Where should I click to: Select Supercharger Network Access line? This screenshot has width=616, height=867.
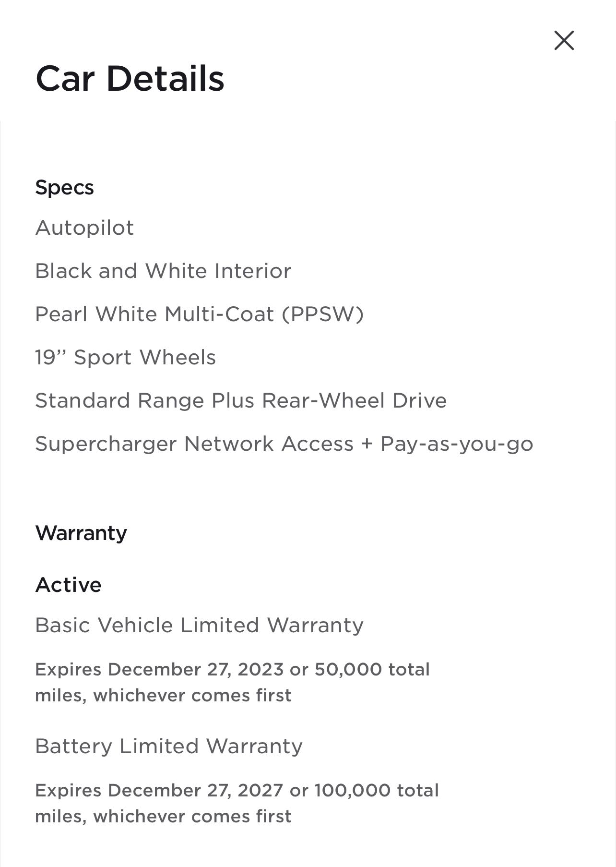point(194,444)
